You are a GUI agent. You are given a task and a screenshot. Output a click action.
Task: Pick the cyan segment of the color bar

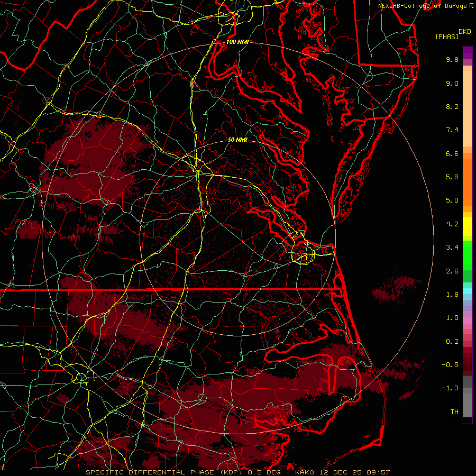pyautogui.click(x=467, y=291)
